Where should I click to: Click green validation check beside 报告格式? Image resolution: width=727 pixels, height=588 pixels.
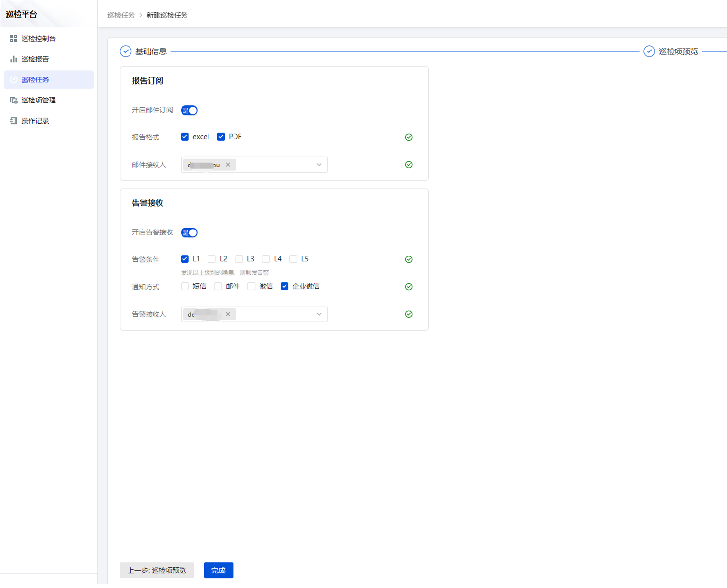tap(409, 137)
